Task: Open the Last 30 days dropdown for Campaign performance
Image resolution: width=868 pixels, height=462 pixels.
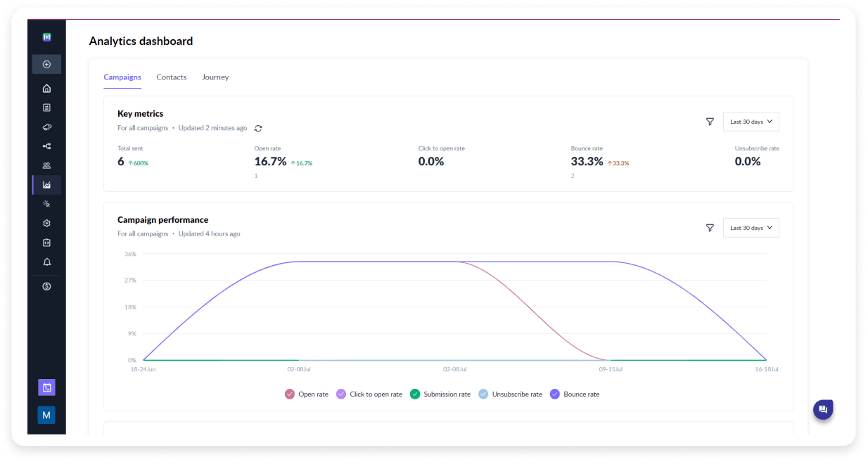Action: 751,227
